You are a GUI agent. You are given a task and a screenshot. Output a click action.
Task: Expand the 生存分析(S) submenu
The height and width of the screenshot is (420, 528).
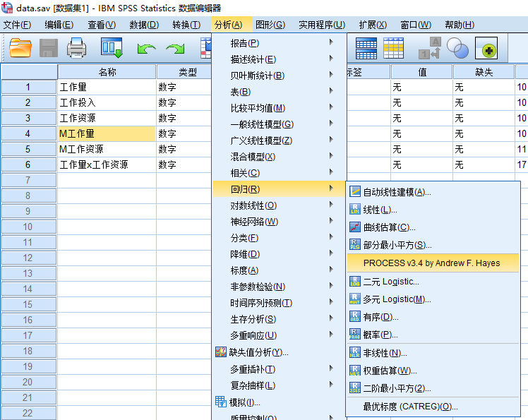[x=280, y=319]
